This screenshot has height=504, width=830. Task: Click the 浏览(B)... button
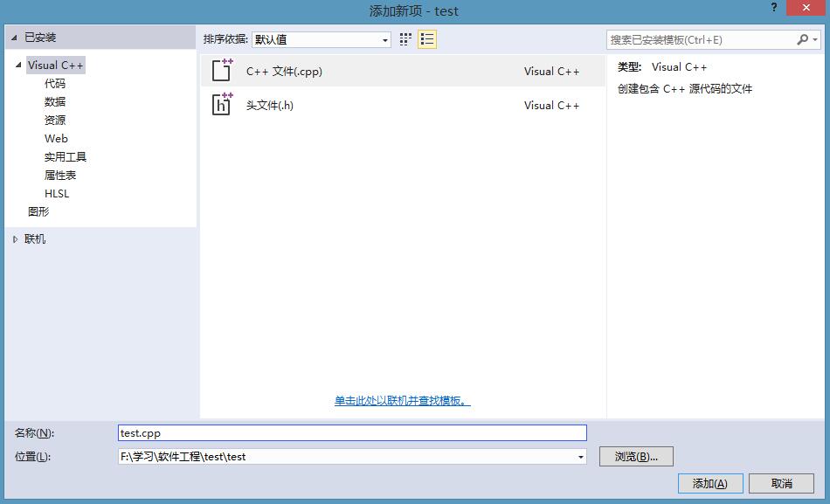point(636,456)
